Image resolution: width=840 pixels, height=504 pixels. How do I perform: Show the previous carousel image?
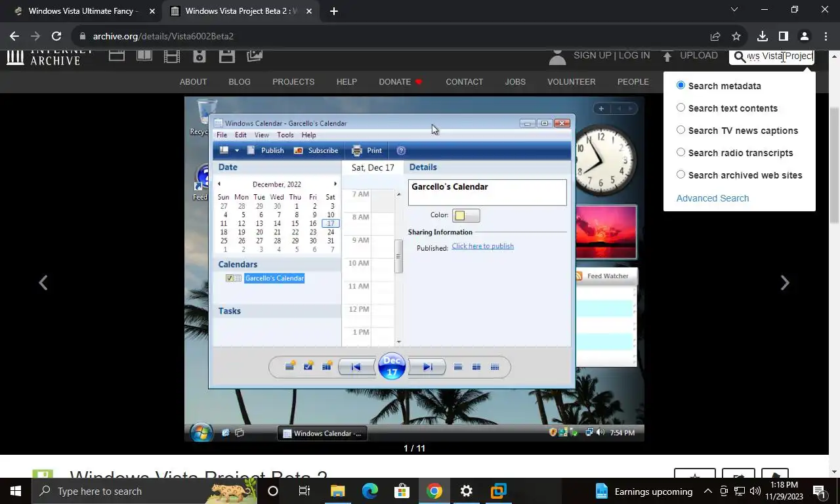(x=43, y=282)
